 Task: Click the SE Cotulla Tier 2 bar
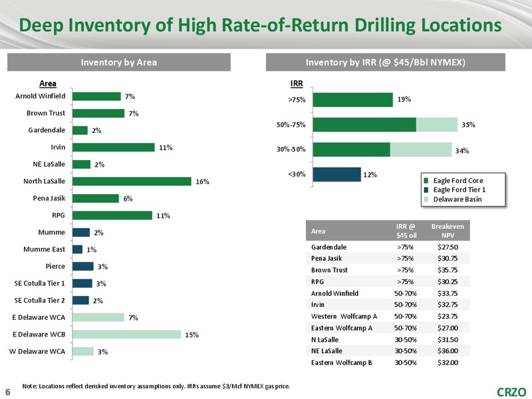coord(80,301)
